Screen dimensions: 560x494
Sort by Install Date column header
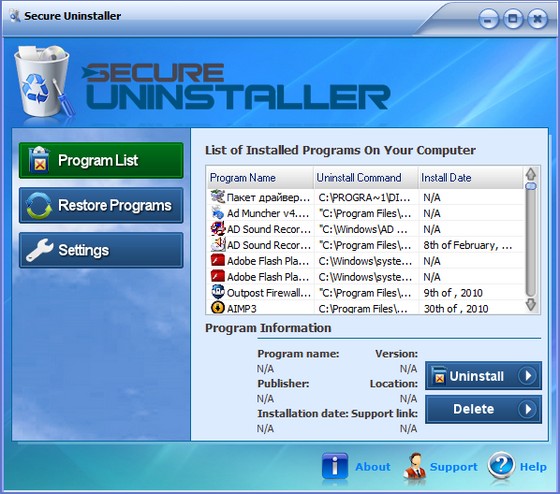point(471,178)
